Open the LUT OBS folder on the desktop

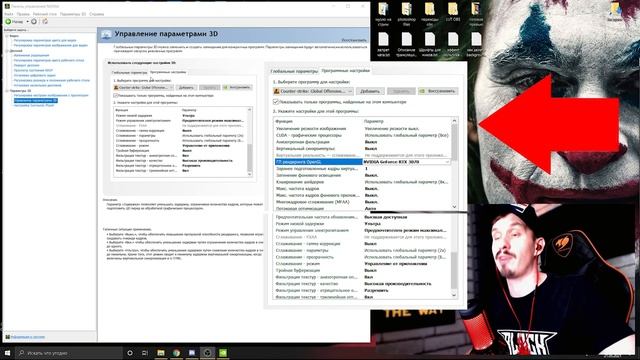[x=453, y=12]
